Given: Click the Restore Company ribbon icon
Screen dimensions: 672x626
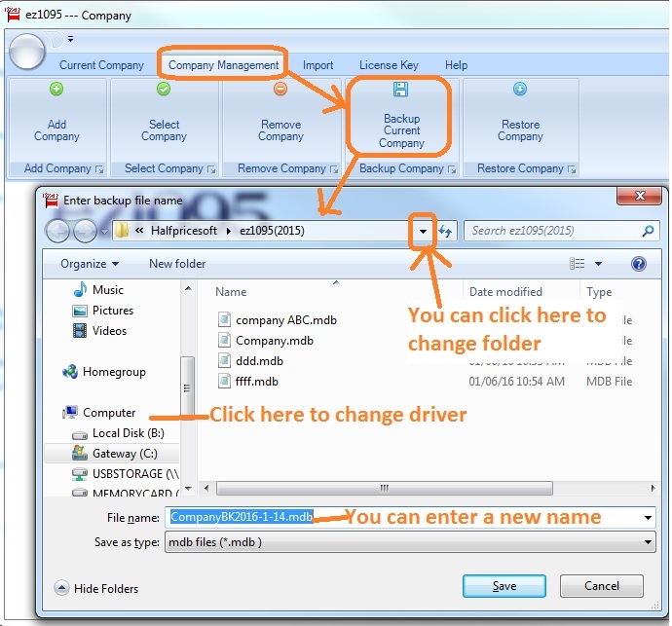Looking at the screenshot, I should click(520, 91).
